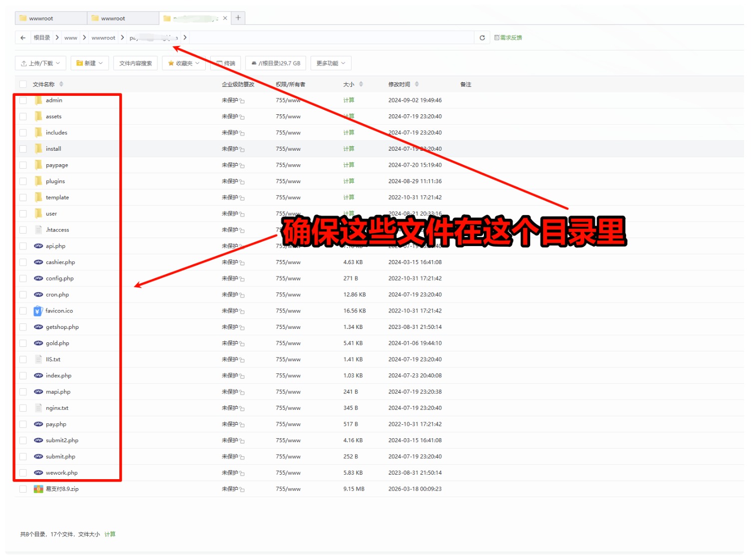Click the back arrow in path bar
This screenshot has width=751, height=560.
tap(23, 38)
